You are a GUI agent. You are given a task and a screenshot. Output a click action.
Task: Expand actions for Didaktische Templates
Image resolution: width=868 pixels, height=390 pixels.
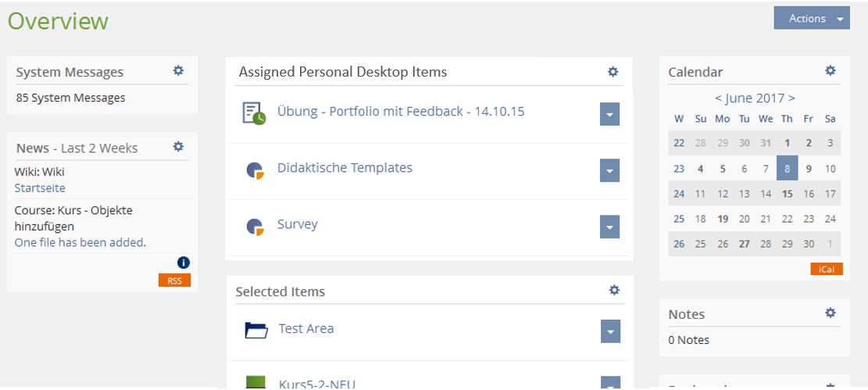(x=610, y=170)
